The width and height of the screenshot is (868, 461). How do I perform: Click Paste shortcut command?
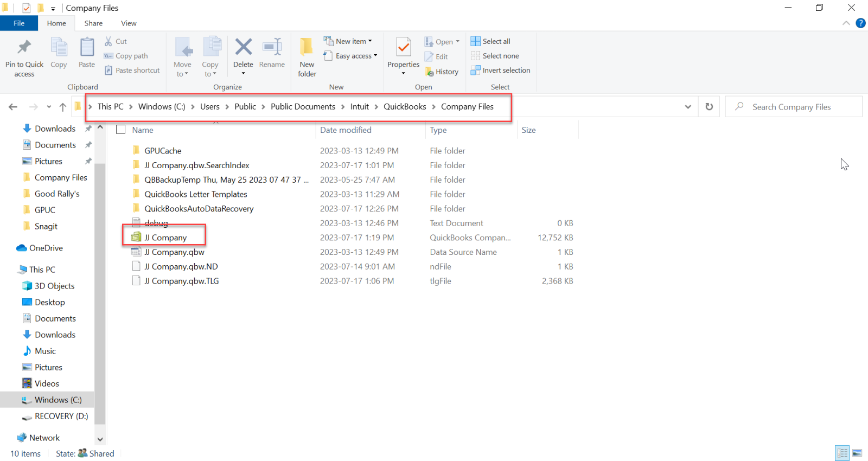132,71
